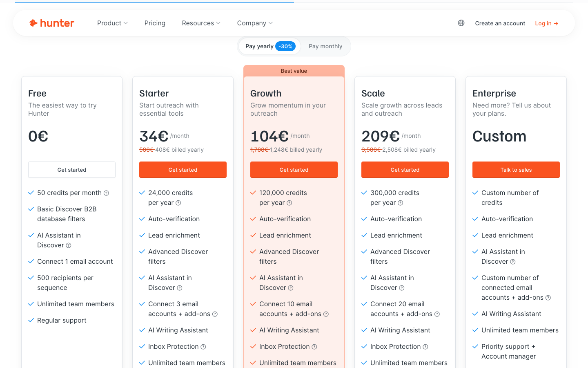Click Get started on the Starter plan
Viewport: 588px width, 368px height.
(x=183, y=170)
